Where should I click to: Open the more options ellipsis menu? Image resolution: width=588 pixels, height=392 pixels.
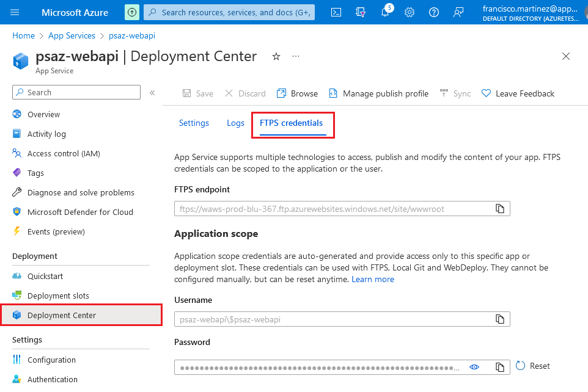[296, 56]
